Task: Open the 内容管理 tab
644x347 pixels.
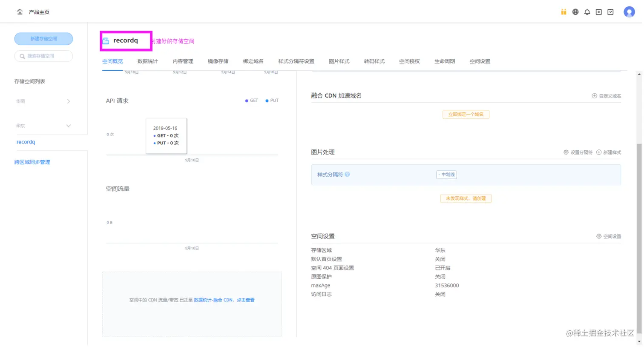Action: click(183, 61)
